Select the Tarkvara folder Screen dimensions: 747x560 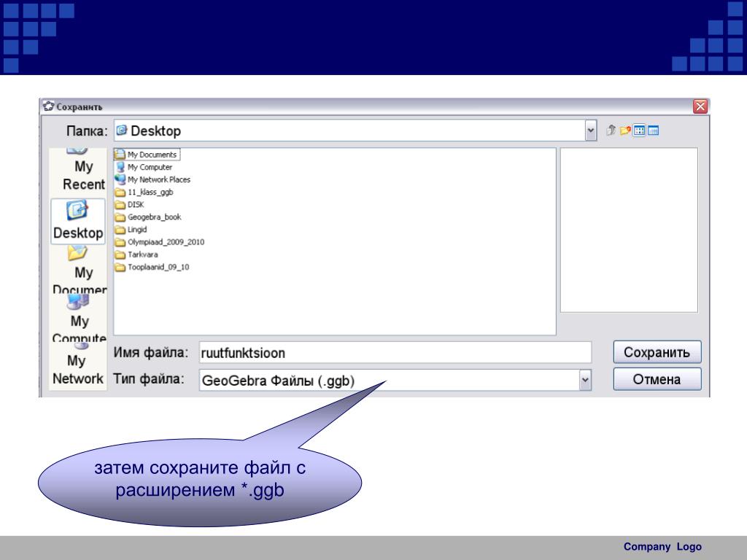point(136,254)
